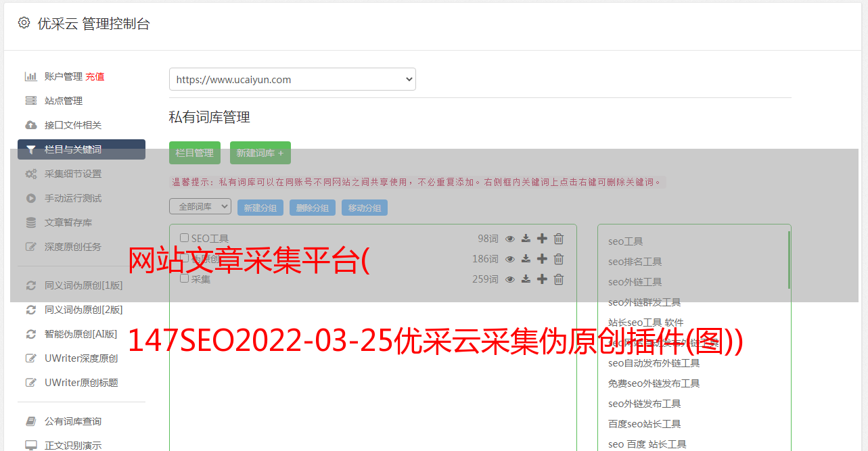868x451 pixels.
Task: Select keyword 百度seo站长工具
Action: [x=645, y=424]
